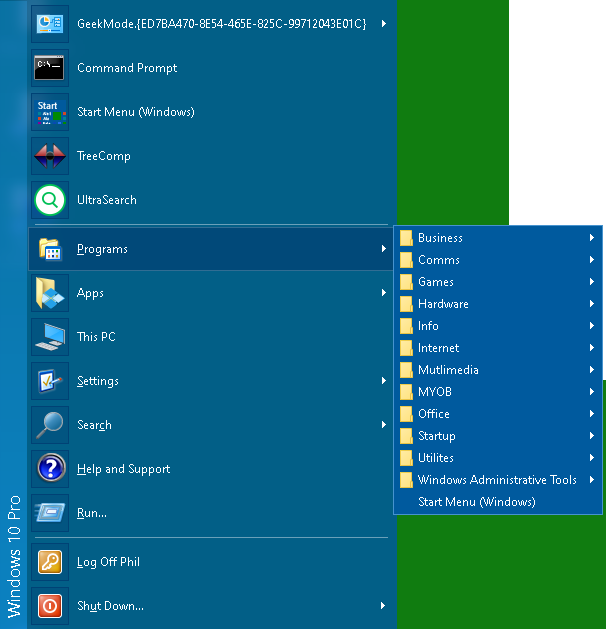Click the Programs label text
Viewport: 606px width, 629px height.
(x=102, y=249)
